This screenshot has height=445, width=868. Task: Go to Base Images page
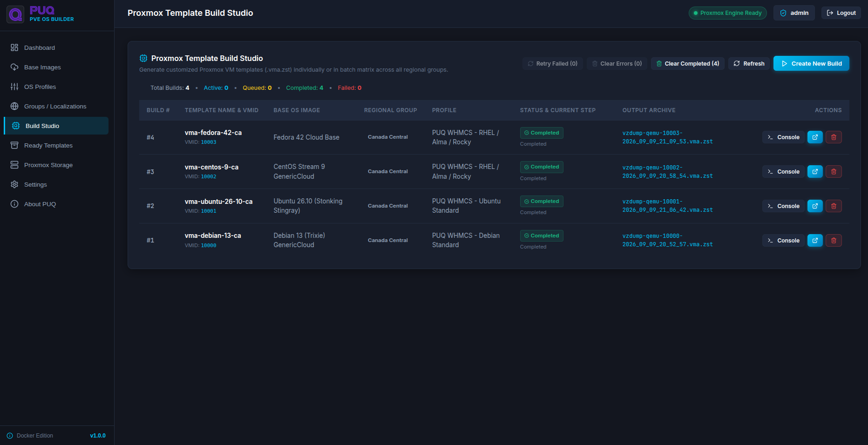pyautogui.click(x=56, y=67)
